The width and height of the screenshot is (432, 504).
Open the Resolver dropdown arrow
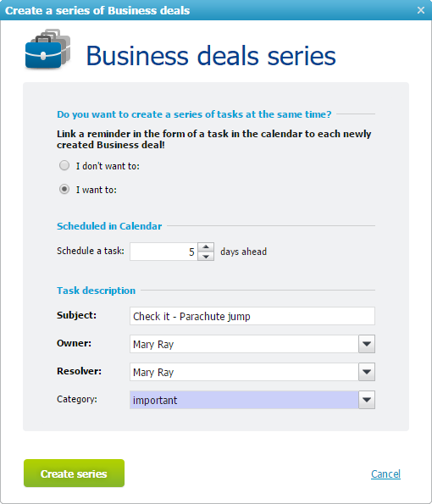pos(367,372)
